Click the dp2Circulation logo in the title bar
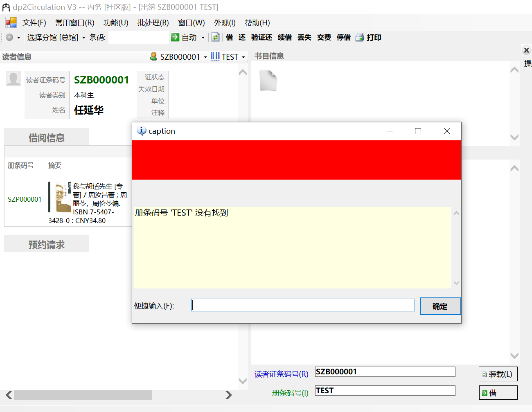The height and width of the screenshot is (412, 532). [x=6, y=7]
